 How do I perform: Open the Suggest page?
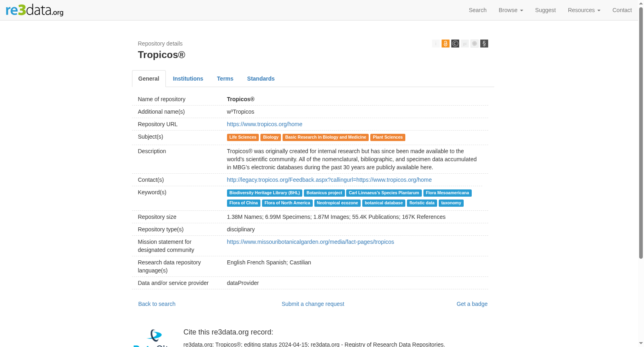click(545, 10)
